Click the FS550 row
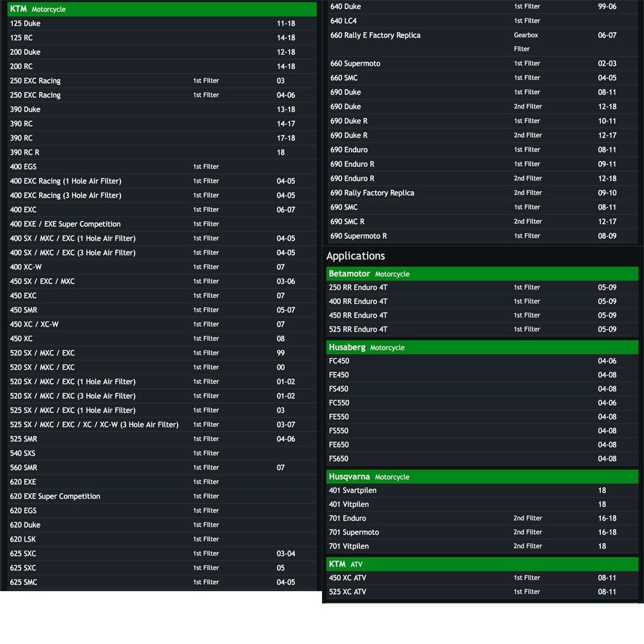 coord(482,431)
